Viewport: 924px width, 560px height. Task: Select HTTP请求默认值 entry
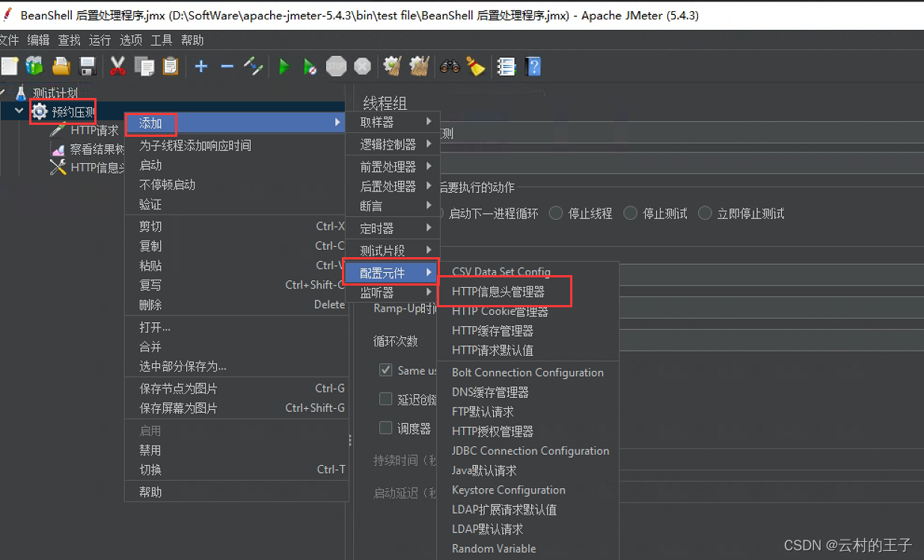[527, 350]
